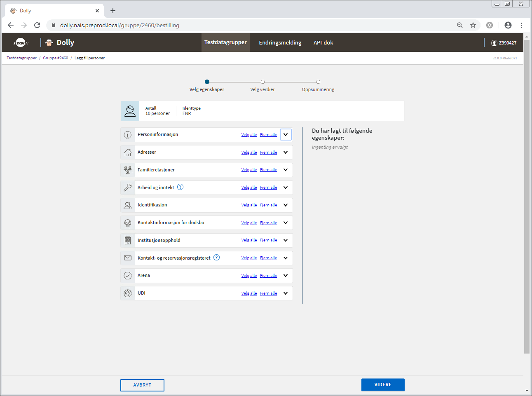Expand Kontaktinformasjon for dødsbo section
532x396 pixels.
(286, 223)
